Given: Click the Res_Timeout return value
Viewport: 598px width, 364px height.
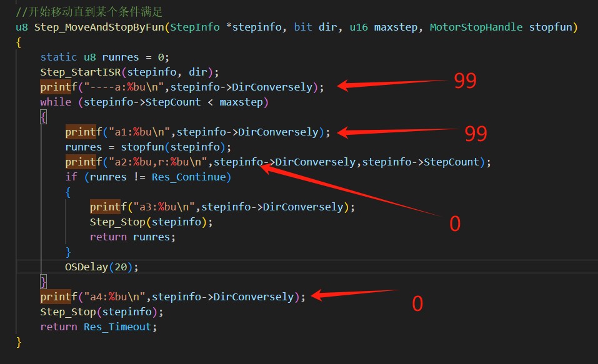Looking at the screenshot, I should pyautogui.click(x=117, y=327).
